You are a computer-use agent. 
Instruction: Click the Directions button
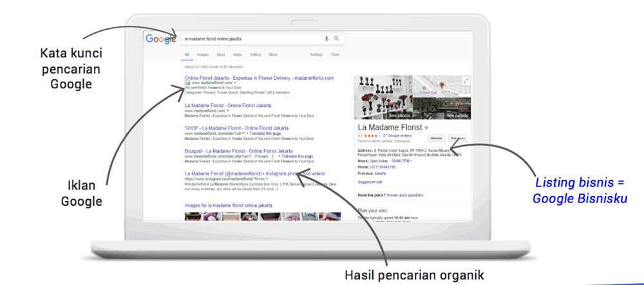(457, 138)
